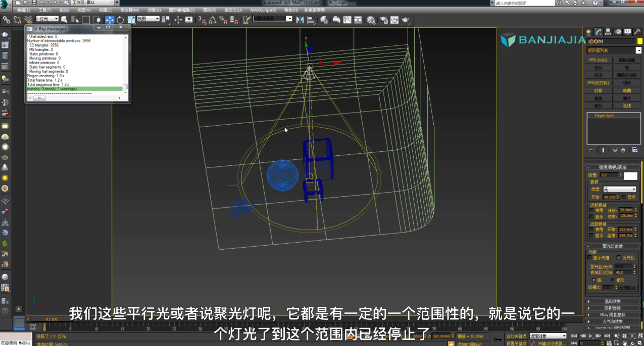Click the Align tool icon
644x346 pixels.
(311, 20)
